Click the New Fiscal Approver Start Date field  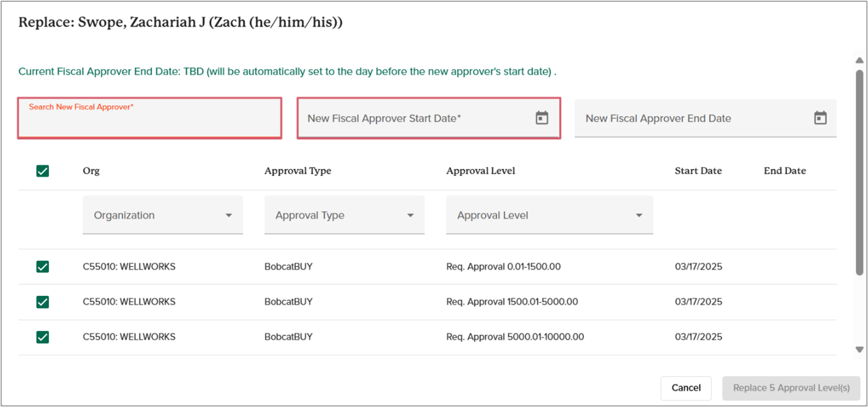coord(415,118)
